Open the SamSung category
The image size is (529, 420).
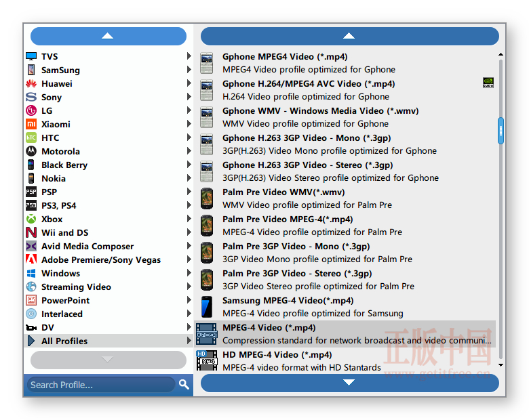point(109,70)
